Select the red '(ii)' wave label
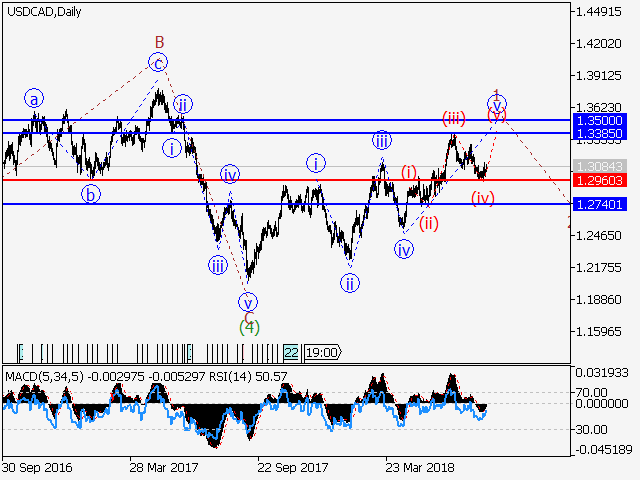 coord(429,222)
